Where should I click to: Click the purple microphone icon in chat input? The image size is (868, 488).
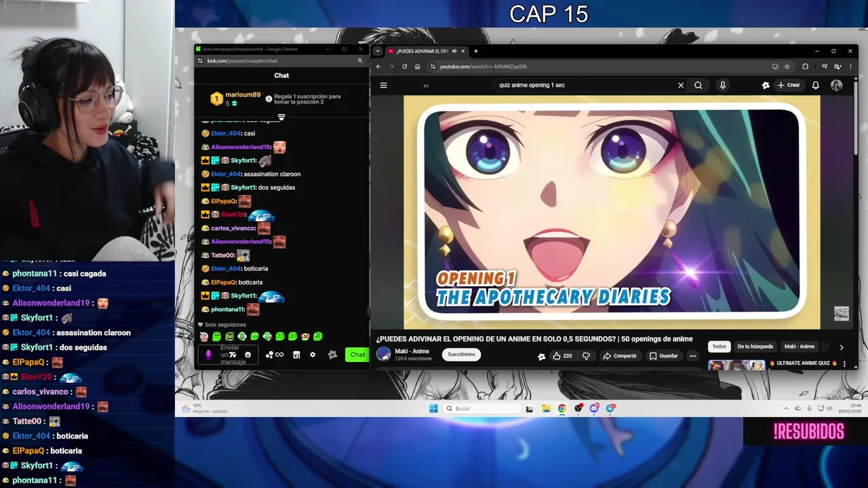tap(208, 354)
